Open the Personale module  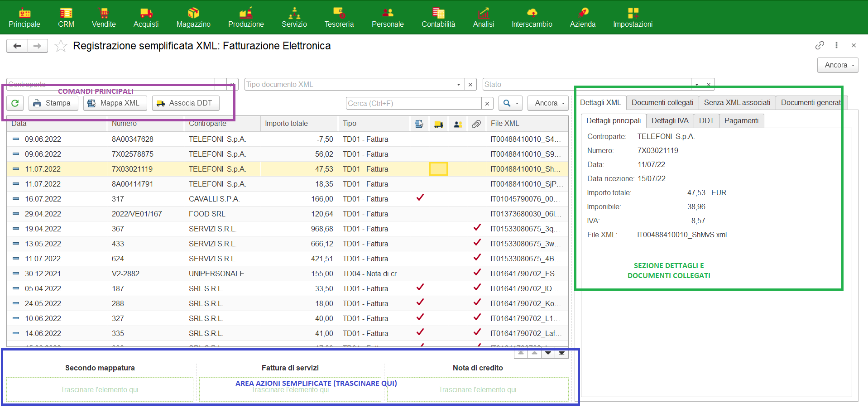pyautogui.click(x=388, y=18)
